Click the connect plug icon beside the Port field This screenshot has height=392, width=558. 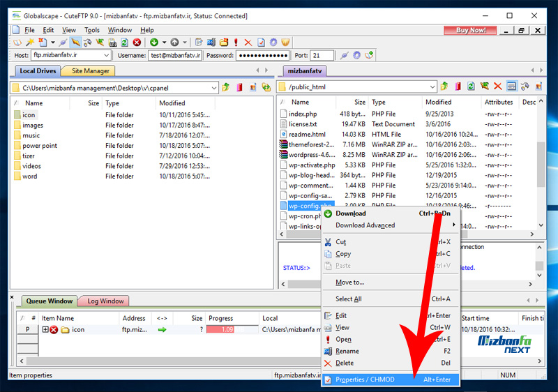[344, 55]
